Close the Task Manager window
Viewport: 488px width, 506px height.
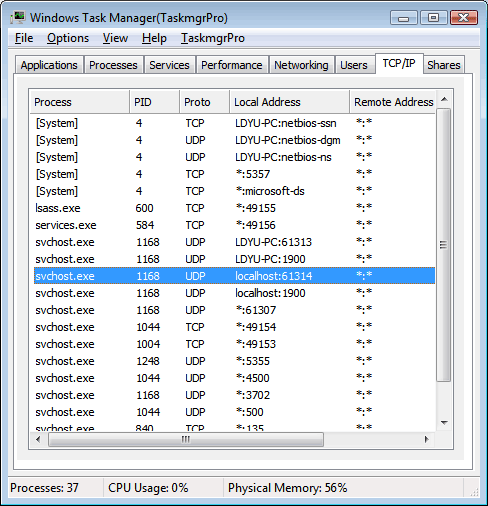(x=464, y=18)
